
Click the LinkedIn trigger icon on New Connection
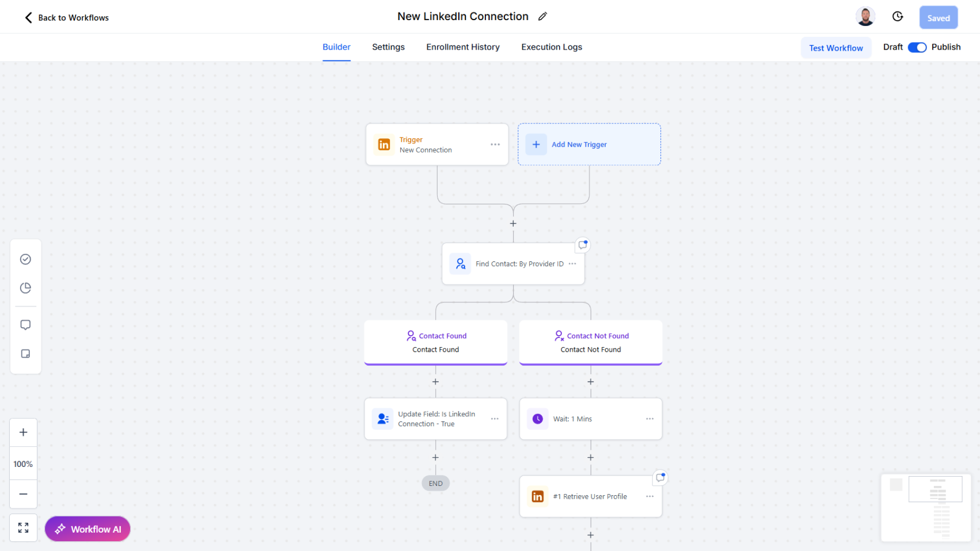click(383, 145)
